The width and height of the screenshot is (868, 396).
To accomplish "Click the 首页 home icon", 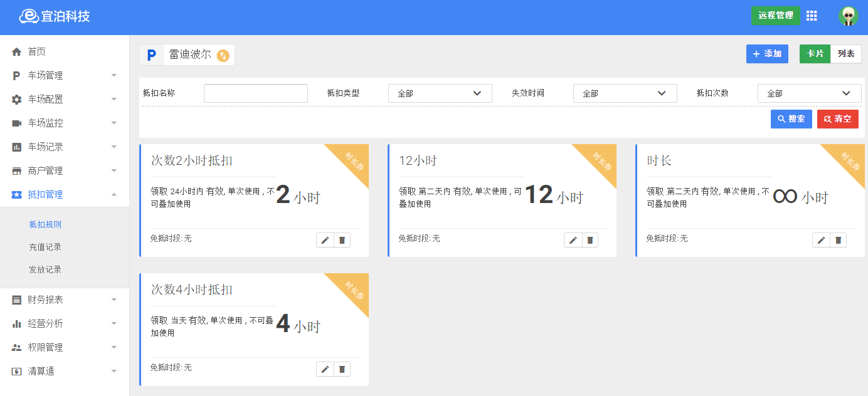I will [x=16, y=51].
